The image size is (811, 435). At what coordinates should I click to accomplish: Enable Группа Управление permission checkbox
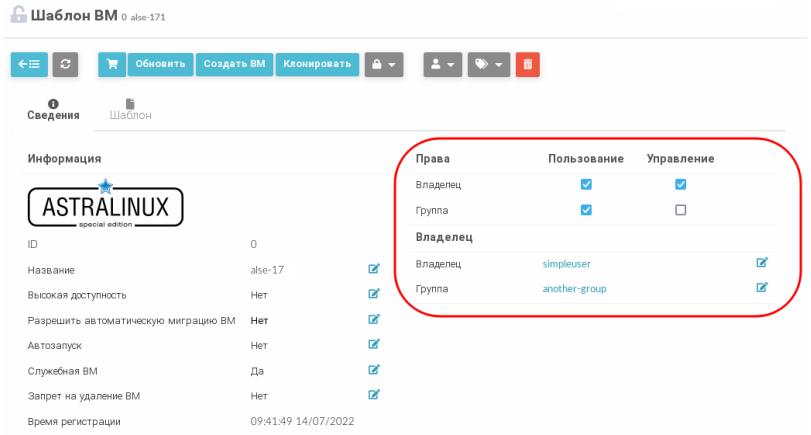[680, 210]
